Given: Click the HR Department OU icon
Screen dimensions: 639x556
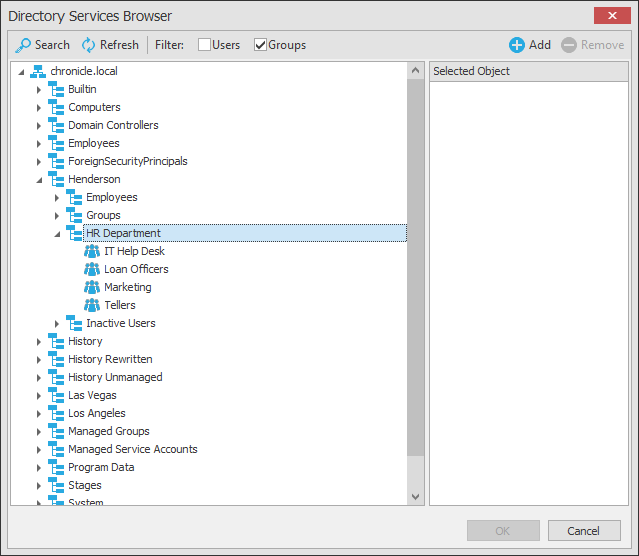Looking at the screenshot, I should [x=74, y=233].
